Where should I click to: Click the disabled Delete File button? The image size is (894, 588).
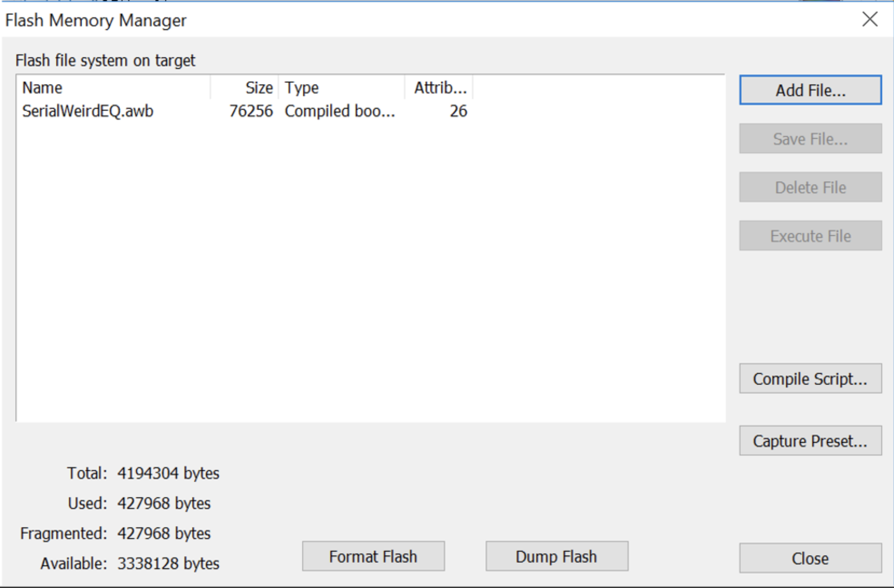[810, 187]
